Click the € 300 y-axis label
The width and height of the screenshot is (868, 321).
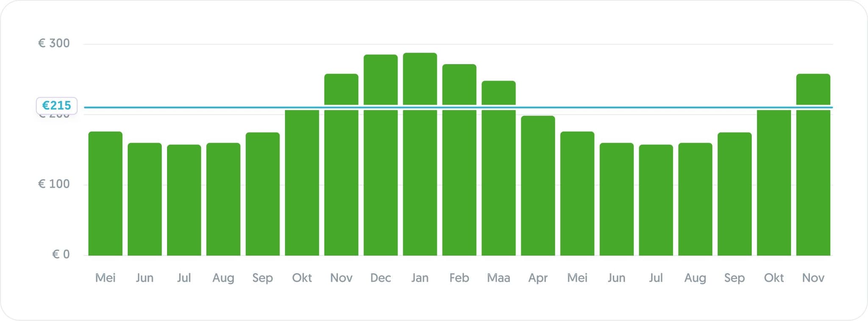(54, 43)
